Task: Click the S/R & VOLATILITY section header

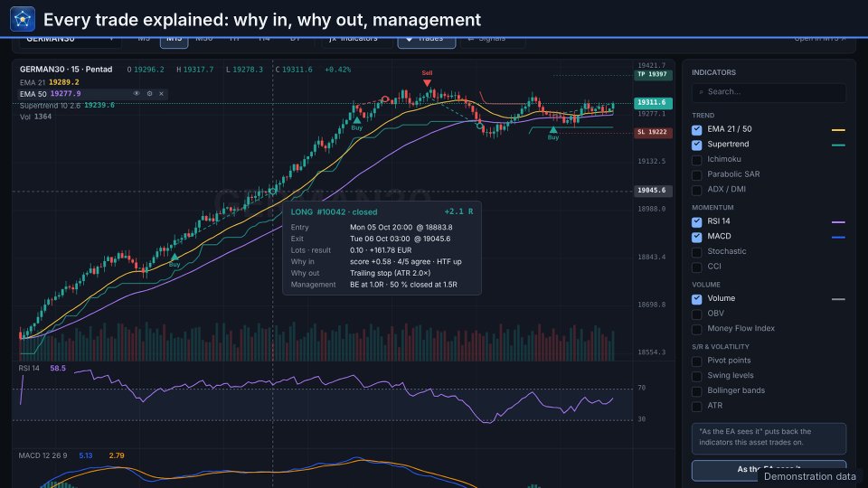Action: 721,346
